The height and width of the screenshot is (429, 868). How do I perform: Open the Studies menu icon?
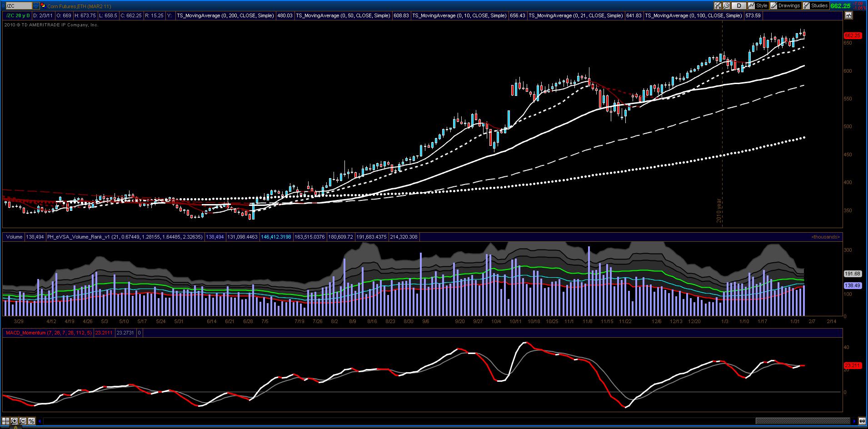[816, 6]
